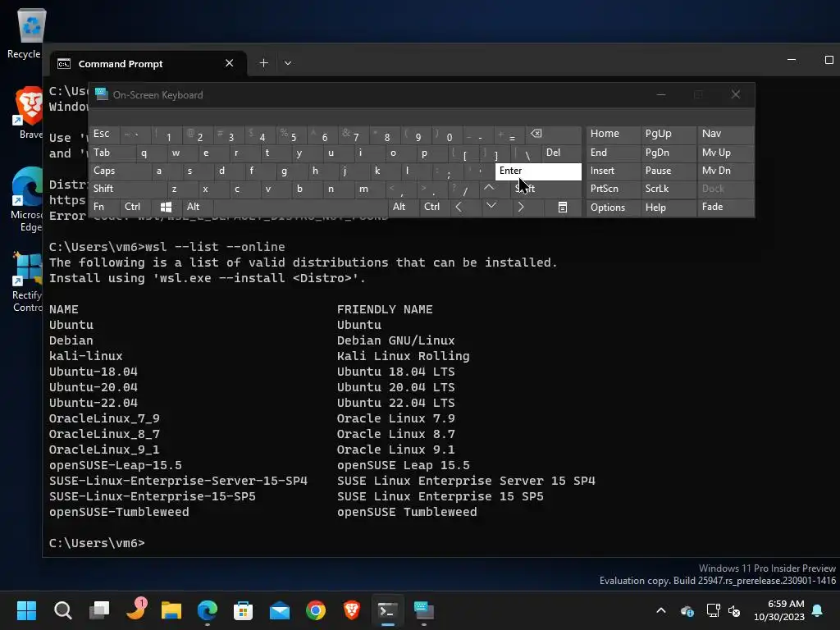Click the Enter key on On-Screen Keyboard
The image size is (840, 630).
538,171
